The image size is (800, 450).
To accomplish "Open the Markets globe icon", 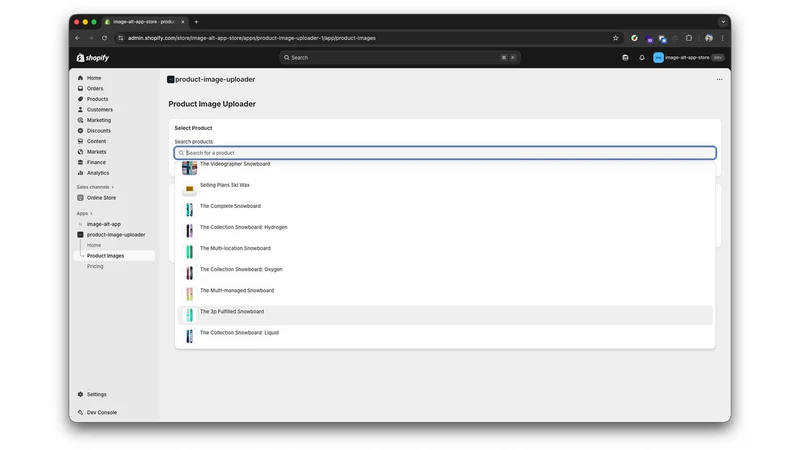I will click(x=80, y=152).
